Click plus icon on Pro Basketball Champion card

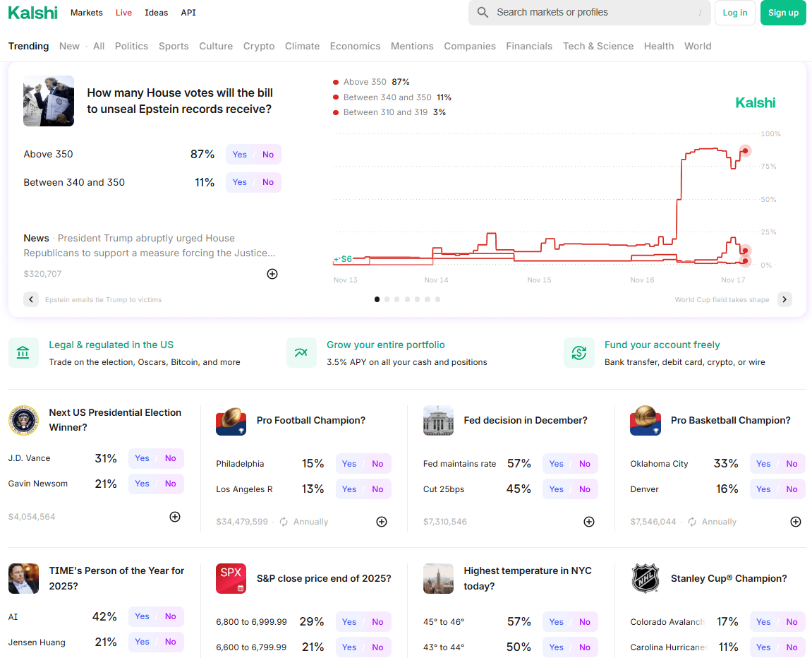tap(796, 522)
